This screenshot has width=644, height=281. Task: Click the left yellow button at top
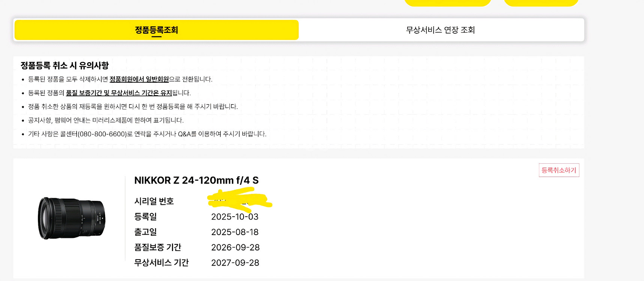[447, 2]
